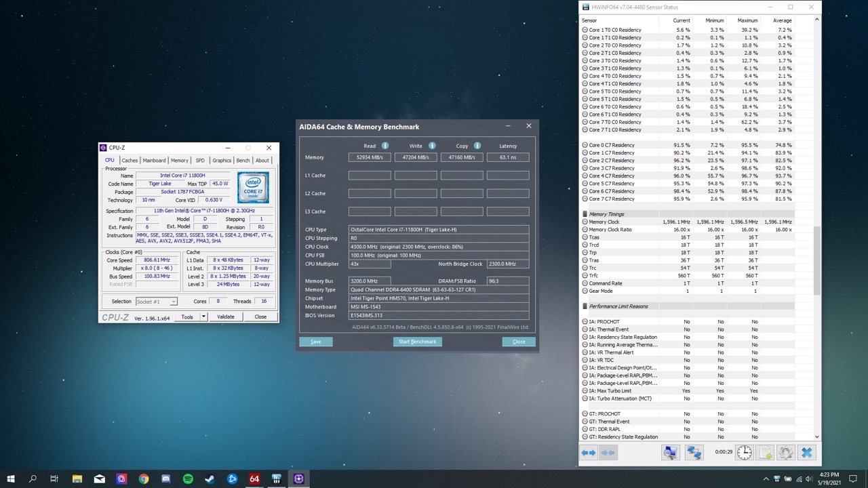
Task: Collapse the Performance Limit Reasons group
Action: tap(585, 306)
